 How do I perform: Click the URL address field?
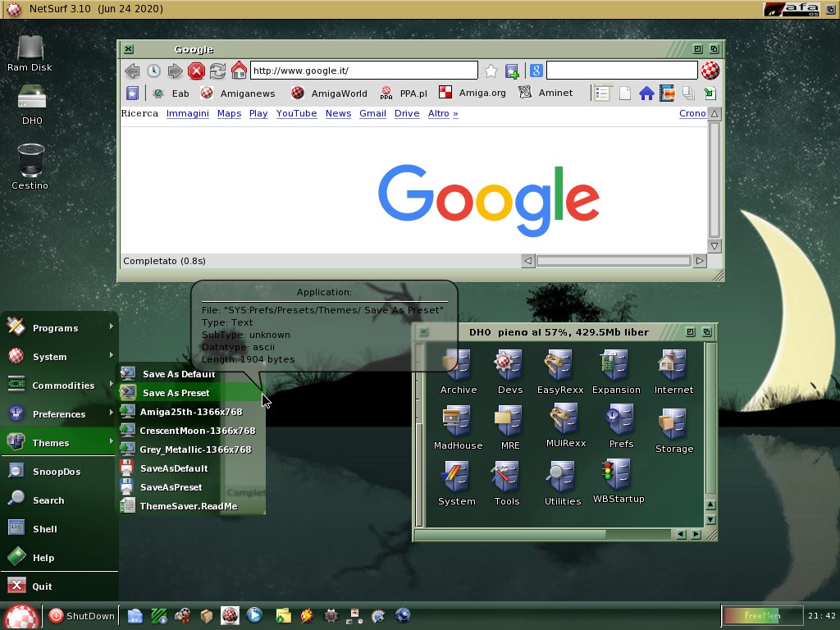[363, 71]
